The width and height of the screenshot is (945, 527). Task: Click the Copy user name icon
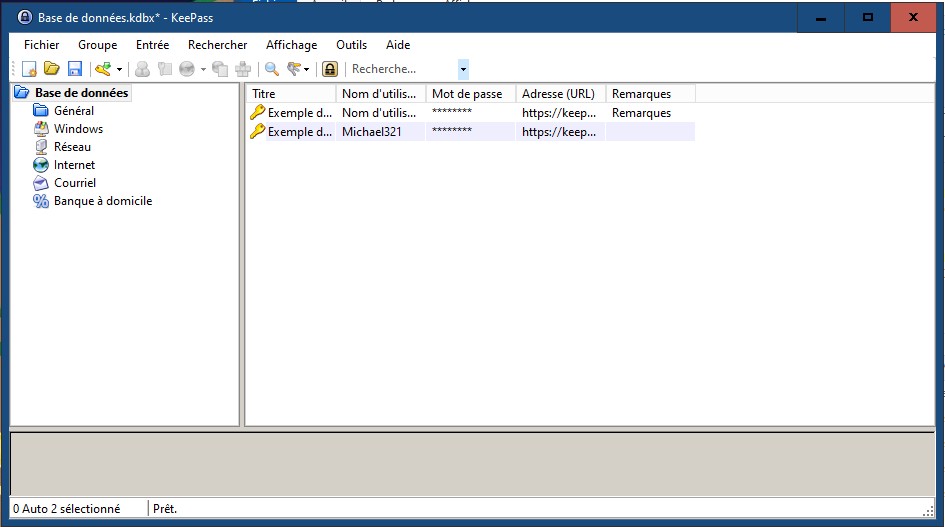(x=142, y=69)
